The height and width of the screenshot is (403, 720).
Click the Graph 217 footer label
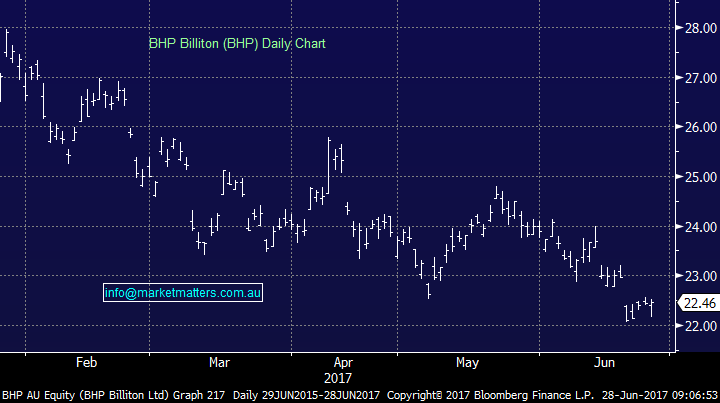[x=200, y=395]
